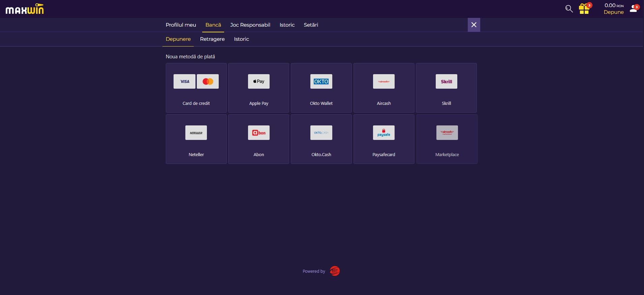Screen dimensions: 644x295
Task: Select the OKTO.CASH logo
Action: click(321, 132)
